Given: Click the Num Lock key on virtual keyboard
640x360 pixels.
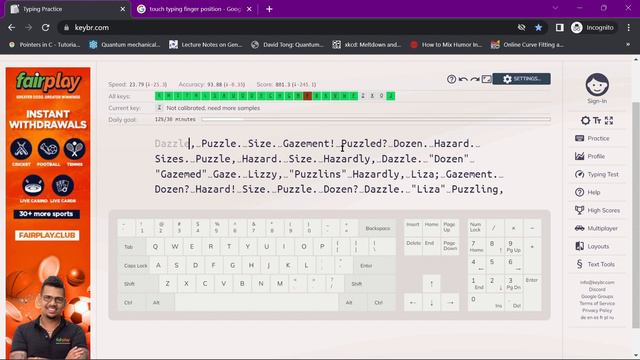Looking at the screenshot, I should (476, 228).
